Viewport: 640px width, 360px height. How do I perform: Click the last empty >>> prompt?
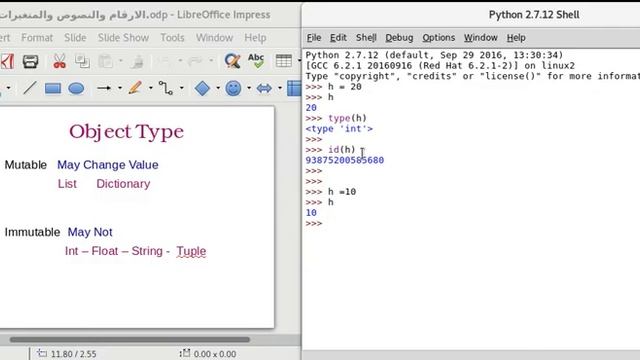[x=313, y=223]
